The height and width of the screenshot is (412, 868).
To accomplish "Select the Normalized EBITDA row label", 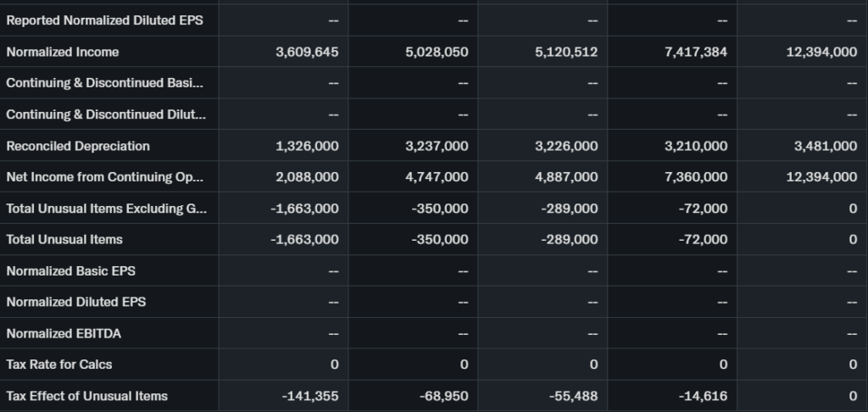I will point(64,333).
